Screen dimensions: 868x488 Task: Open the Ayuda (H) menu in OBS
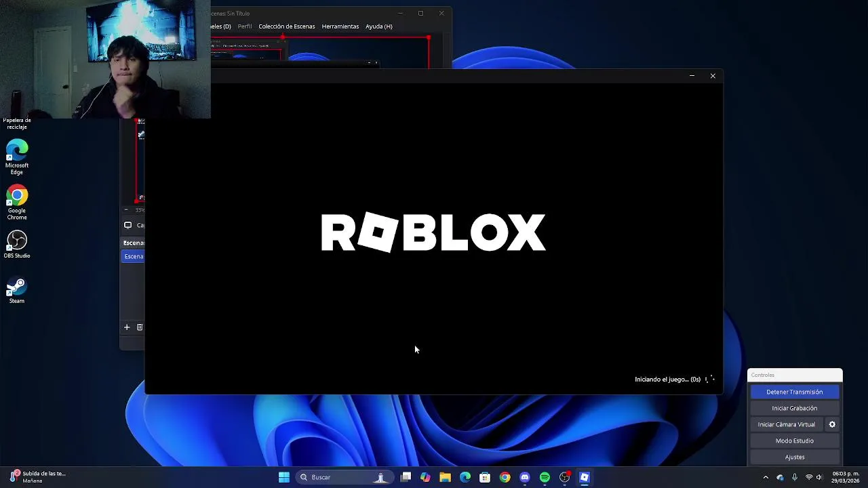click(x=379, y=26)
